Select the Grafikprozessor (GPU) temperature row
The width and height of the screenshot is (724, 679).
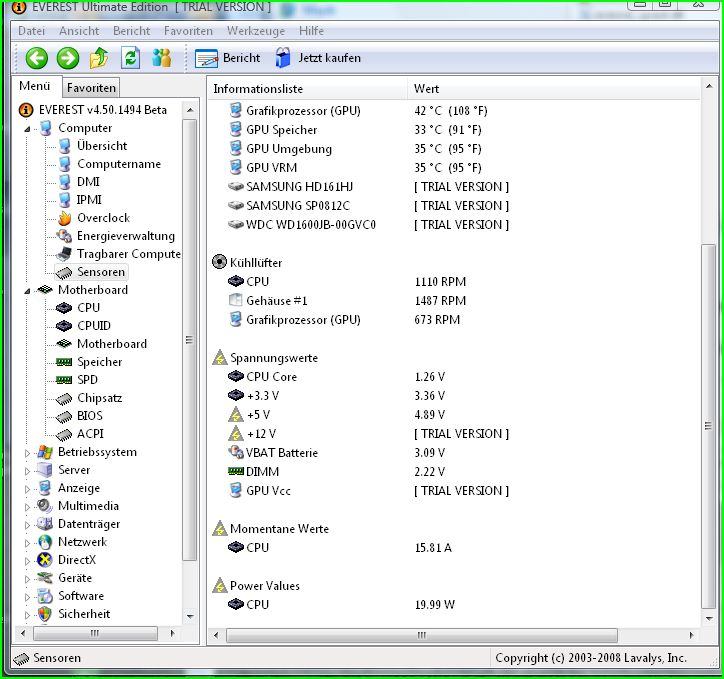coord(358,111)
